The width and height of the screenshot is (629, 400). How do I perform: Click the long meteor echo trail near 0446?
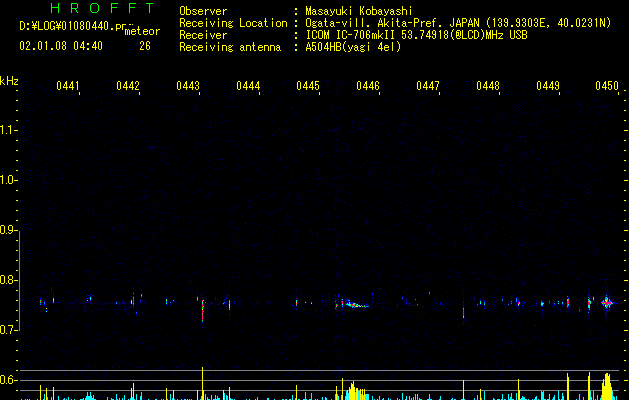point(355,304)
